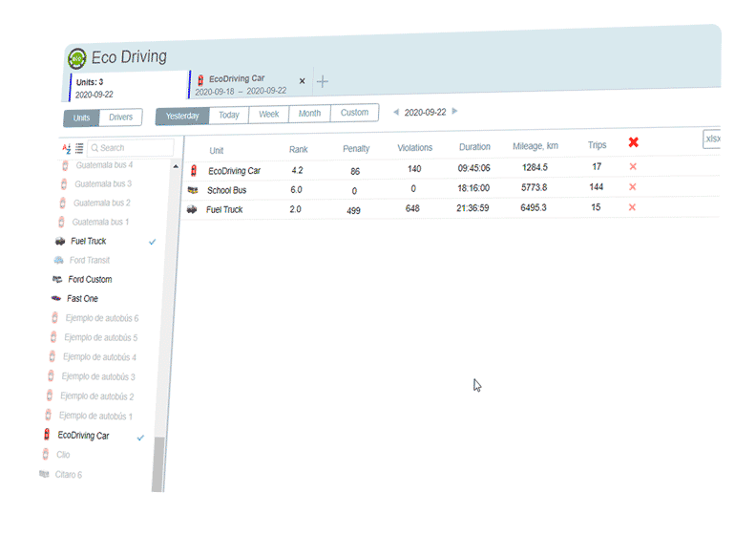This screenshot has width=756, height=535.
Task: Remove the EcoDriving Car row with its X
Action: click(632, 167)
